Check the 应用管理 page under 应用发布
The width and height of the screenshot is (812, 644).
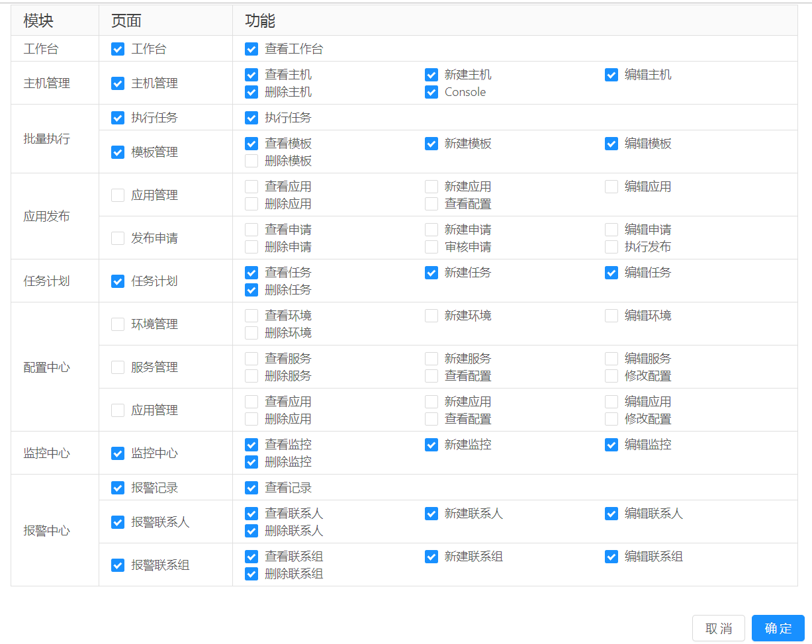(x=118, y=195)
